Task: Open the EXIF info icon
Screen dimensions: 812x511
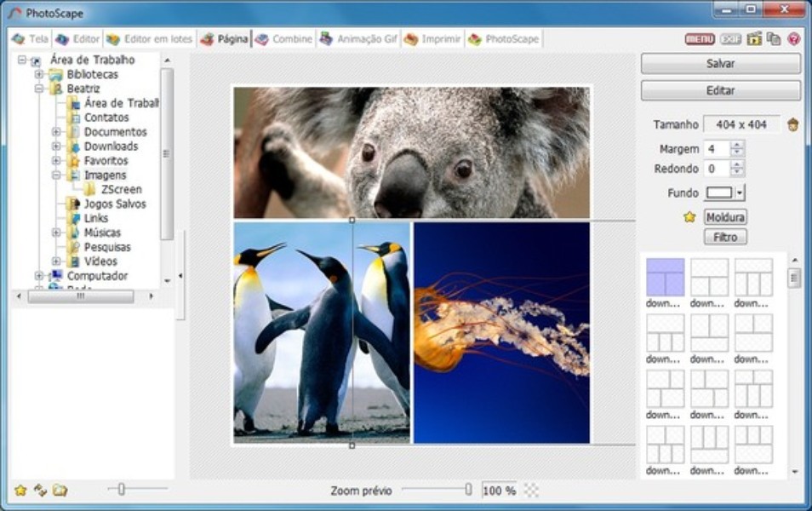Action: [730, 39]
